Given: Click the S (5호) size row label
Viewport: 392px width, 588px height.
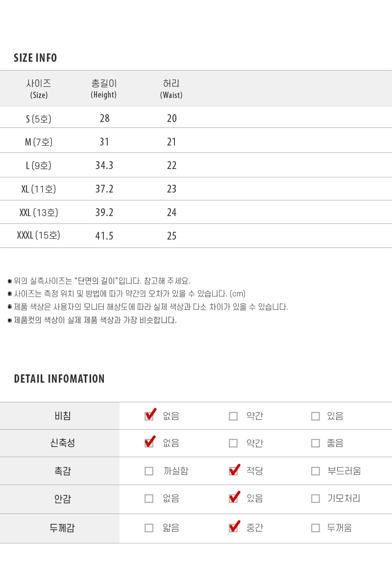Looking at the screenshot, I should [x=38, y=119].
